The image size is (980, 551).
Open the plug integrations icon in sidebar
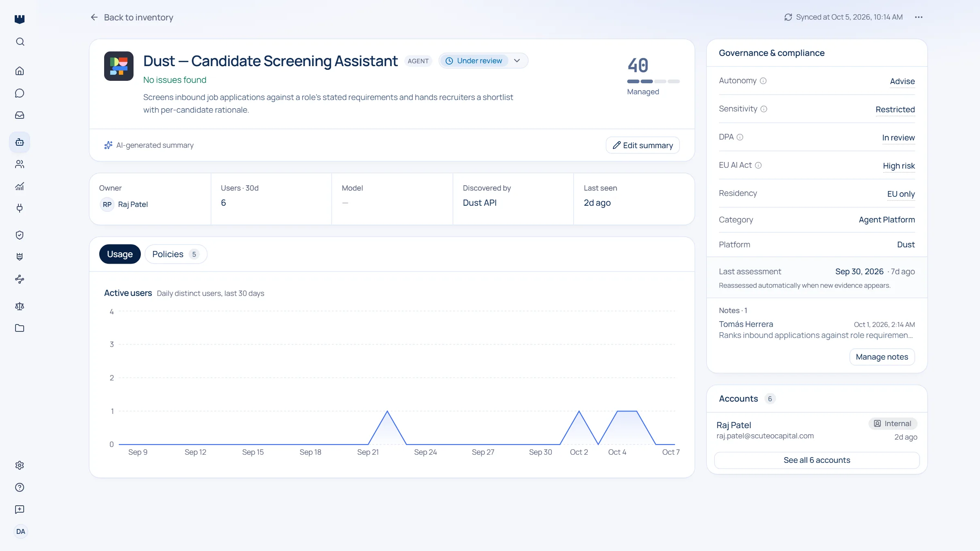coord(20,208)
